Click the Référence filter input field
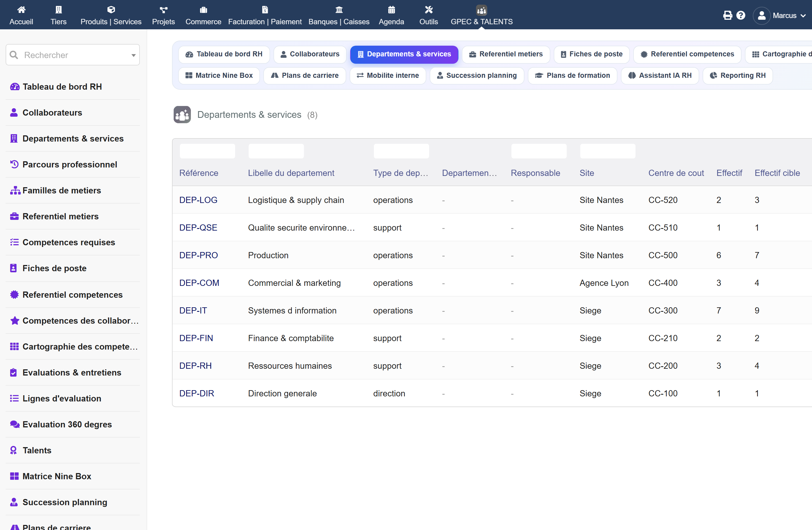The width and height of the screenshot is (812, 530). pyautogui.click(x=208, y=151)
